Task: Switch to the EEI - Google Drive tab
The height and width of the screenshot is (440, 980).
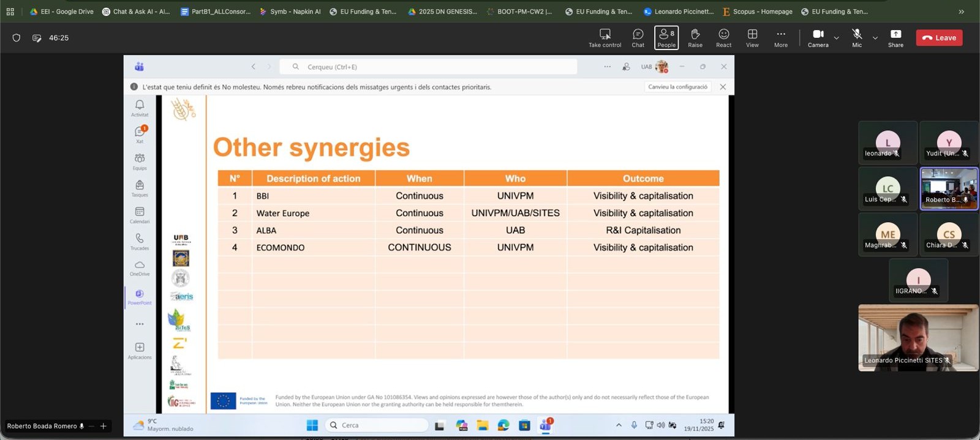Action: point(61,12)
